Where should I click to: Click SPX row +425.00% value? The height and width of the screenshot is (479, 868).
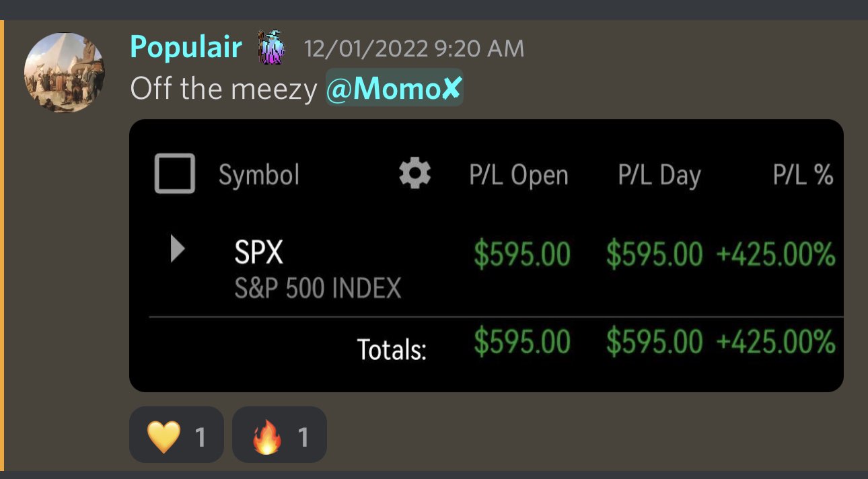pos(775,255)
